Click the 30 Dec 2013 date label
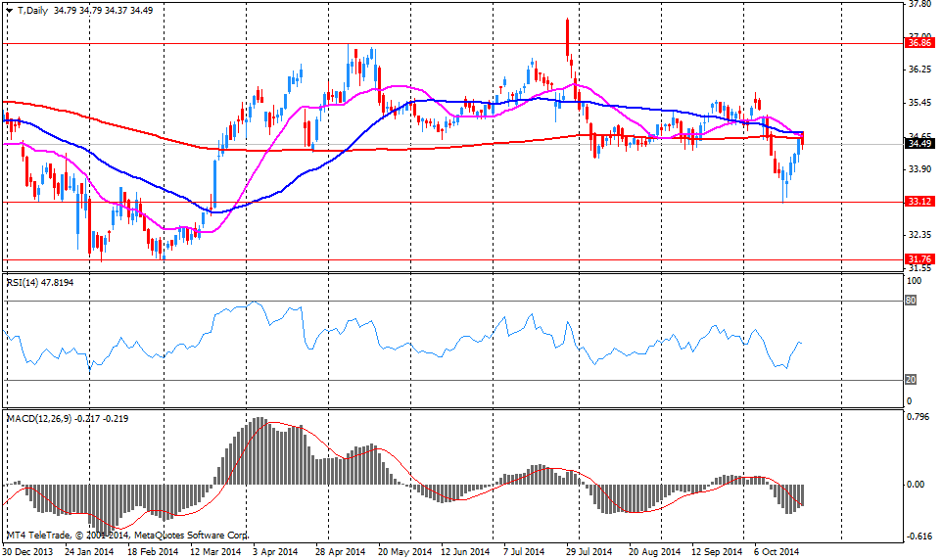This screenshot has height=560, width=942. (28, 551)
